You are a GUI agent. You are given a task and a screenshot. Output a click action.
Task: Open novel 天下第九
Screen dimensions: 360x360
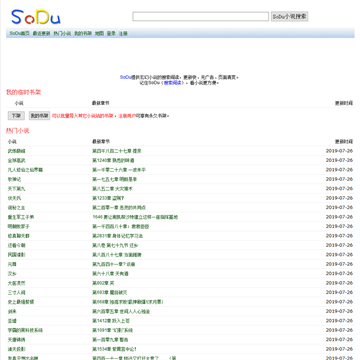(x=17, y=189)
